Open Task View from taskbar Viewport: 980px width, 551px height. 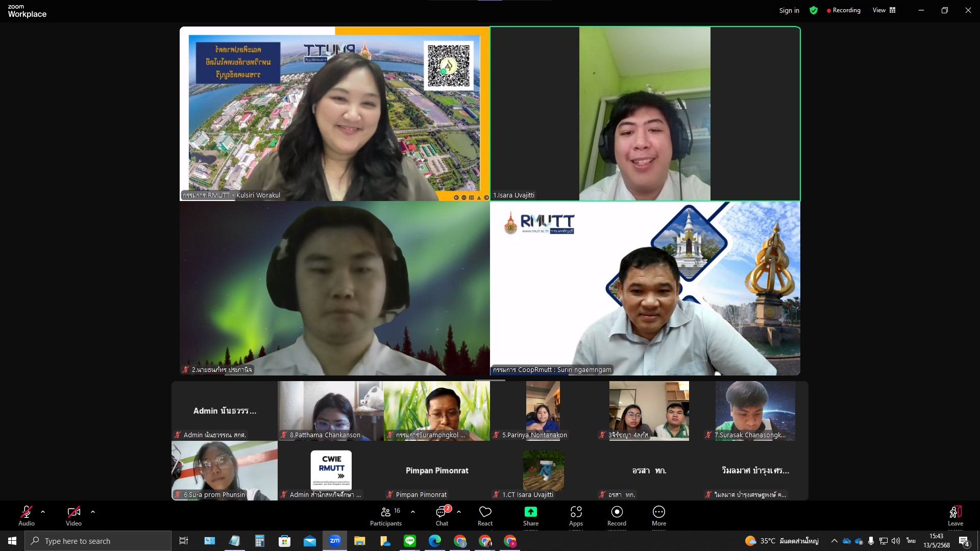(x=184, y=541)
